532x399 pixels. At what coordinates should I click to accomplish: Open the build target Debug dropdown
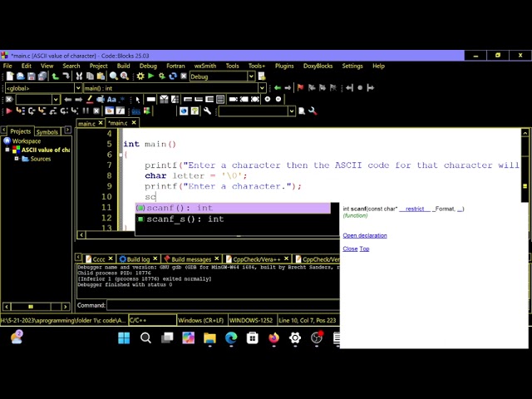[251, 76]
